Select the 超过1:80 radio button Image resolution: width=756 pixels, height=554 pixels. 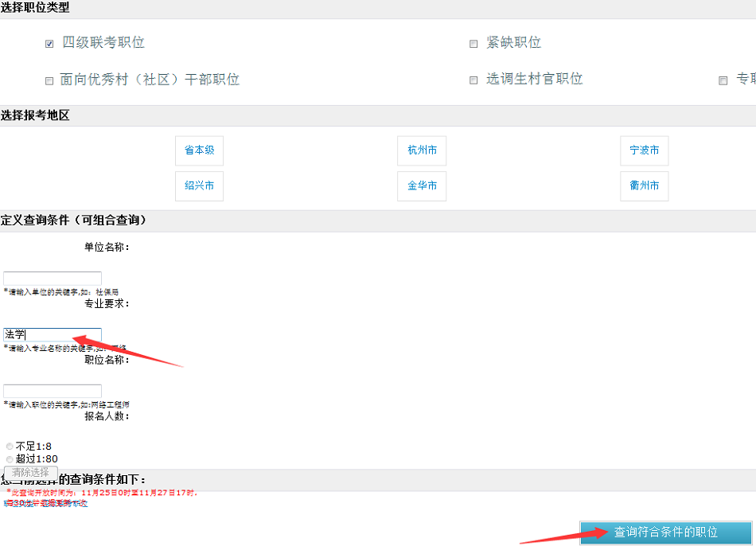coord(10,459)
